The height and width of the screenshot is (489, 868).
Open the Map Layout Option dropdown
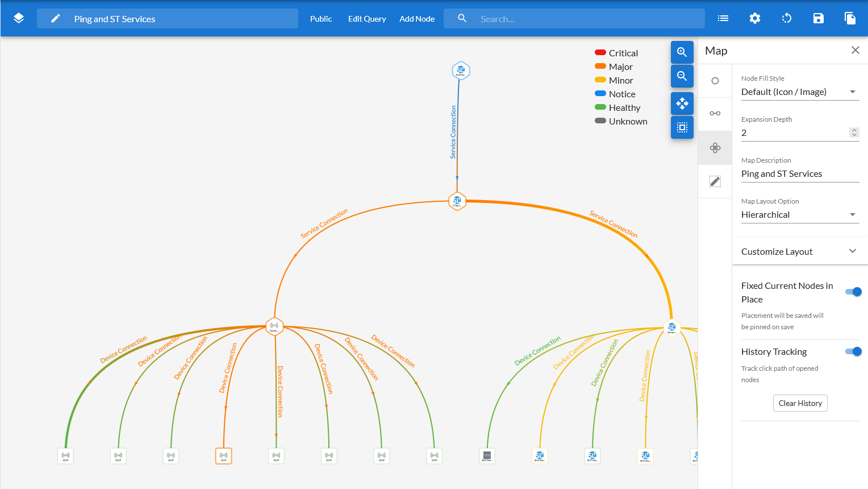pyautogui.click(x=800, y=215)
